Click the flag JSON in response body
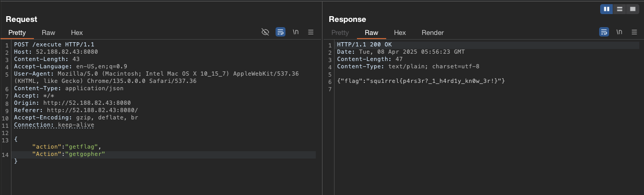 point(421,81)
